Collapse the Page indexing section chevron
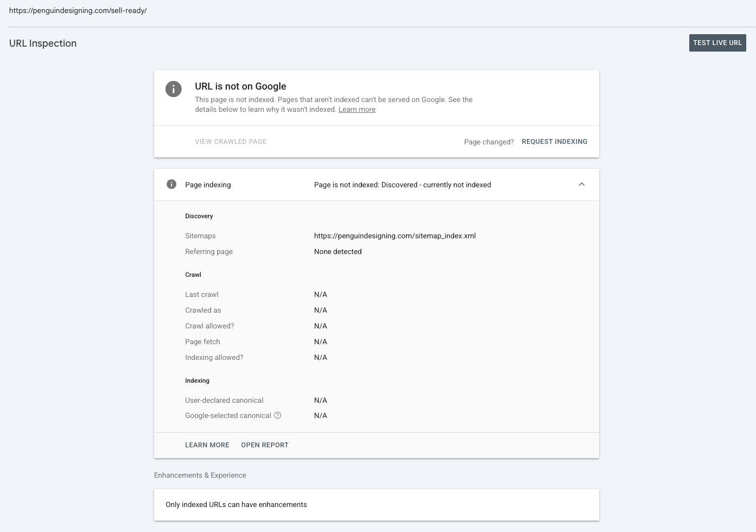This screenshot has width=756, height=532. tap(582, 184)
